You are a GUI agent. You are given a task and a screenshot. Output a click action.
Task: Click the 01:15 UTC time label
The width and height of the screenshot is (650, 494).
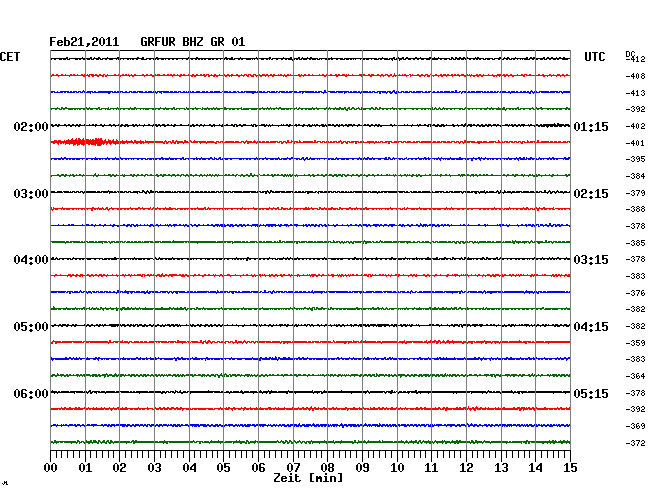591,126
